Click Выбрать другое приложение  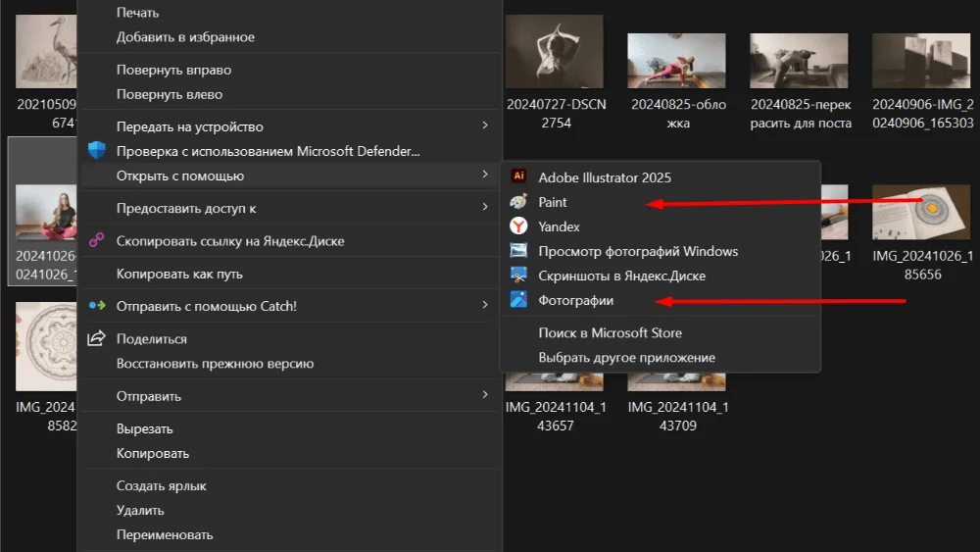coord(626,358)
